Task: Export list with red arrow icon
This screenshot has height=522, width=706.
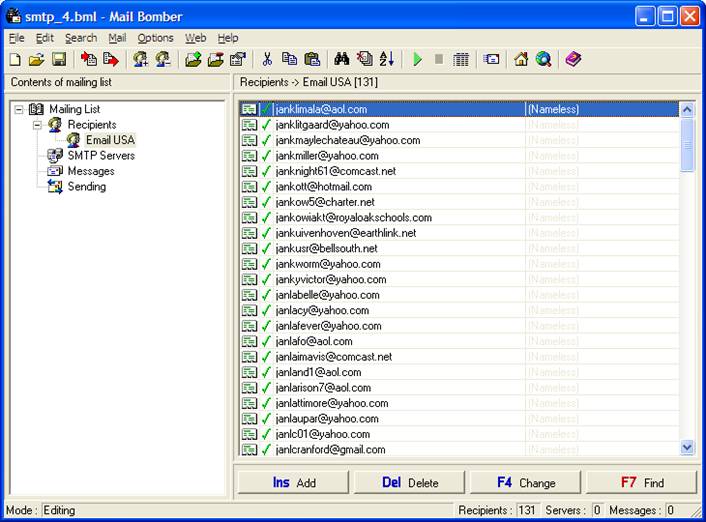Action: 111,59
